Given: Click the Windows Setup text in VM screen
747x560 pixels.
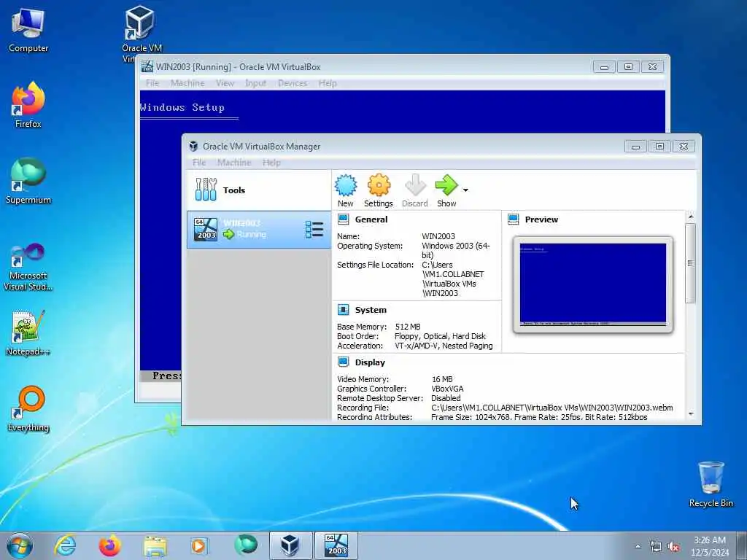Looking at the screenshot, I should point(182,108).
